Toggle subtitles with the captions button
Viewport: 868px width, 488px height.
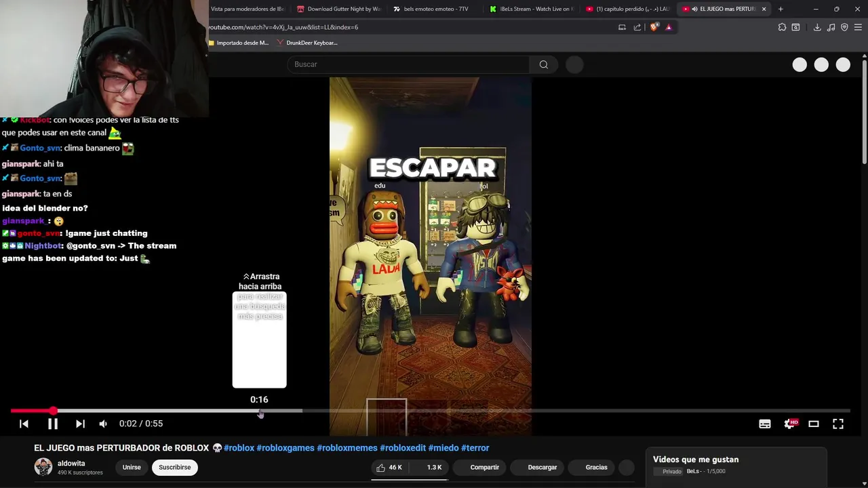click(765, 424)
